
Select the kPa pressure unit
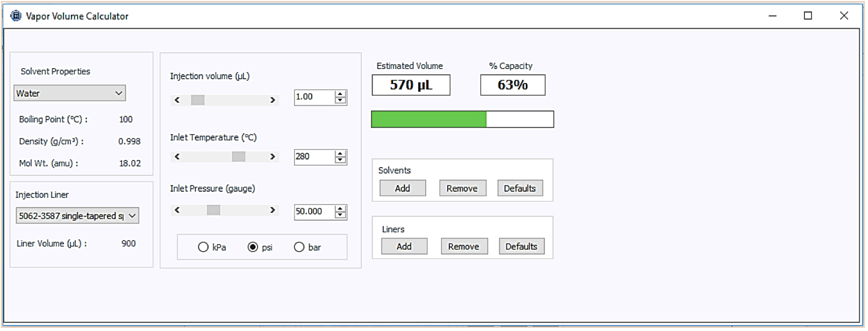pyautogui.click(x=203, y=247)
